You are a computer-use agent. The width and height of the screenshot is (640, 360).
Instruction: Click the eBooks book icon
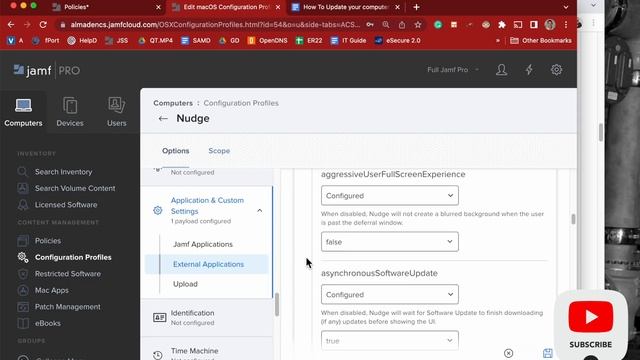tap(23, 323)
